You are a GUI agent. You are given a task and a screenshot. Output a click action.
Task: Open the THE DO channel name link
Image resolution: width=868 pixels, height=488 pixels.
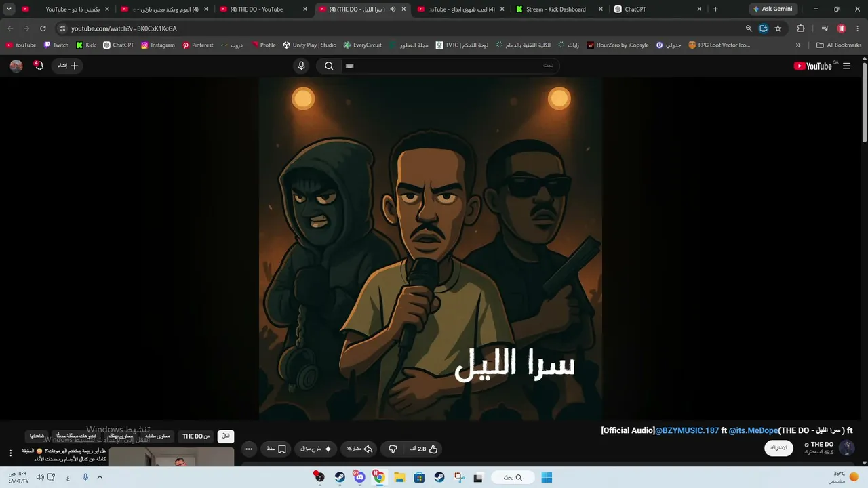822,445
